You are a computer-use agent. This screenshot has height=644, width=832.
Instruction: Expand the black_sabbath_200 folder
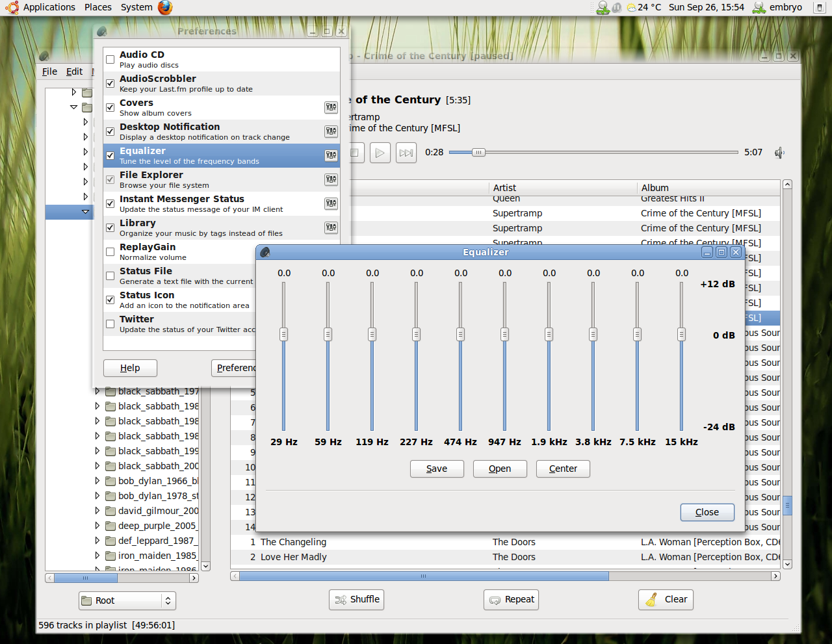97,466
